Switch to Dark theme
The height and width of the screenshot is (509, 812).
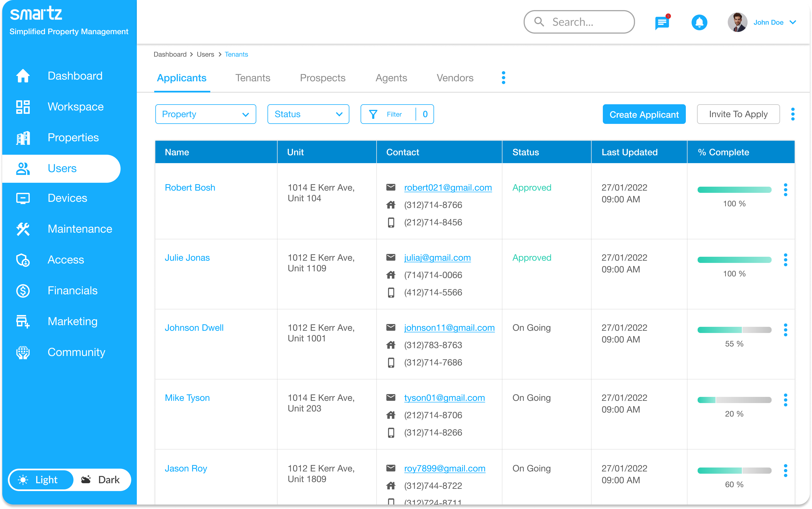point(101,480)
